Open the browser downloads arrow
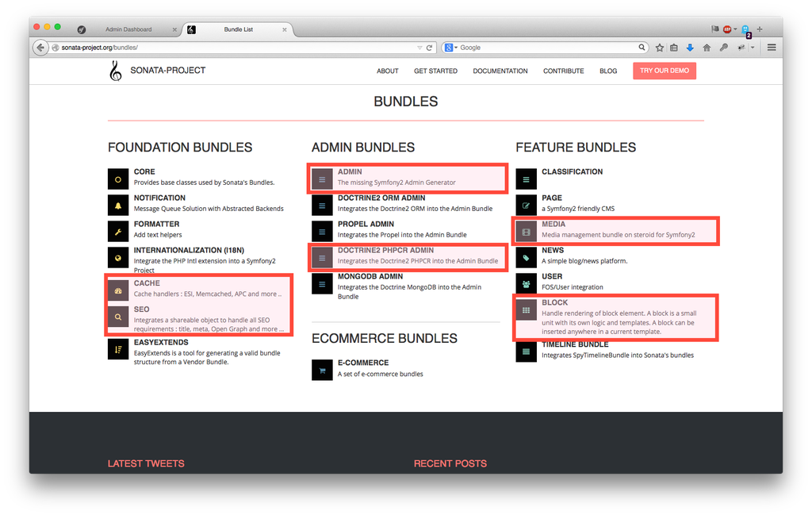Screen dimensions: 812x515 point(690,48)
